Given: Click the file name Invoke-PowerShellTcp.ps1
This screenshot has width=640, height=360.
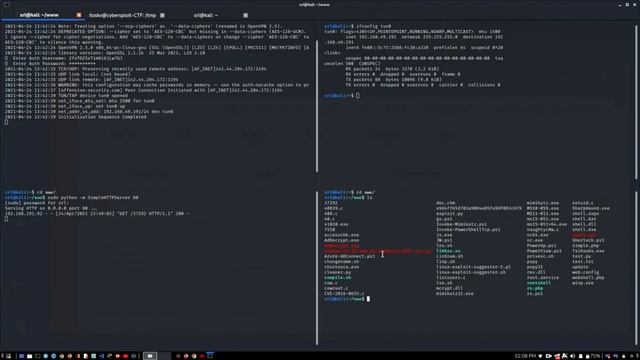Looking at the screenshot, I should tap(468, 229).
